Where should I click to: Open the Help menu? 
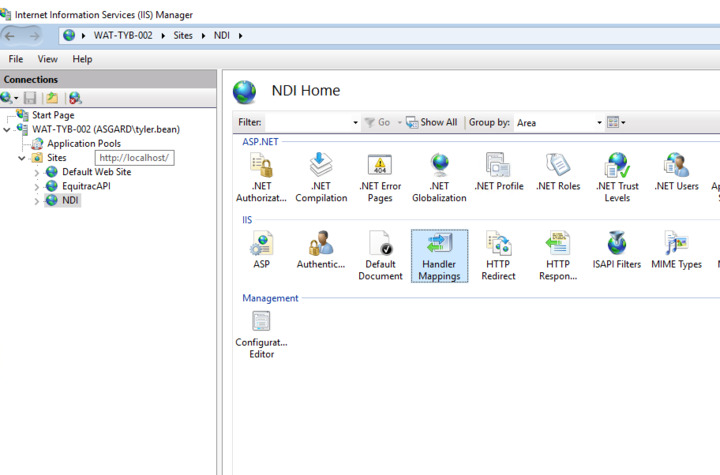[82, 59]
